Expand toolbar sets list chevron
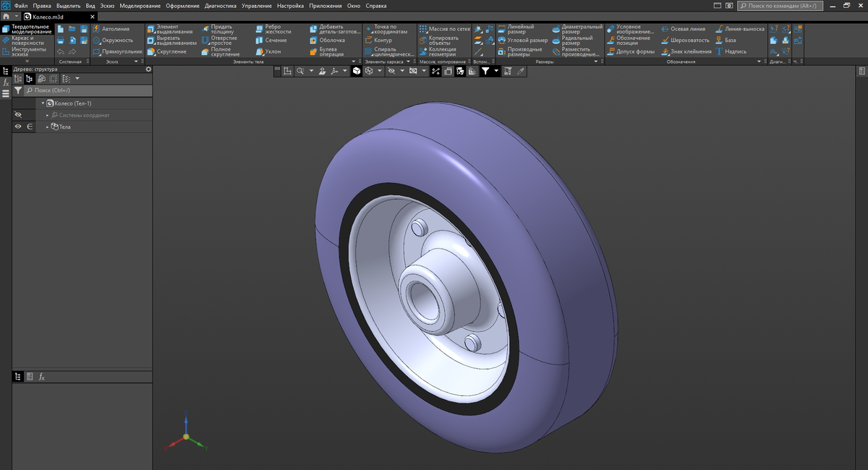 [x=28, y=61]
